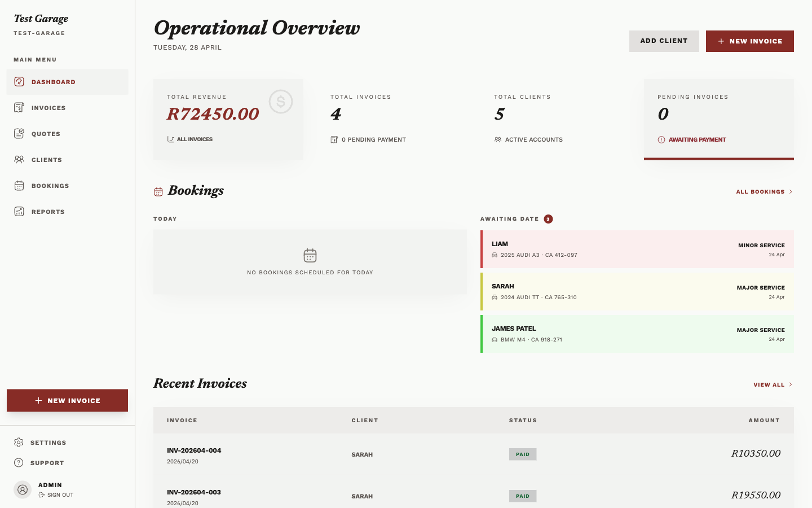The image size is (812, 508).
Task: Select the Bookings menu item
Action: pos(68,186)
